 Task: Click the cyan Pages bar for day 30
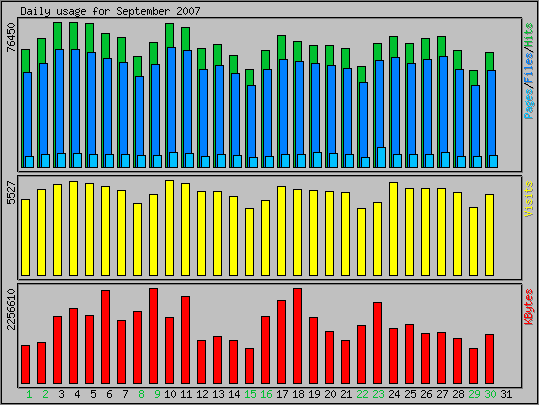click(x=493, y=162)
